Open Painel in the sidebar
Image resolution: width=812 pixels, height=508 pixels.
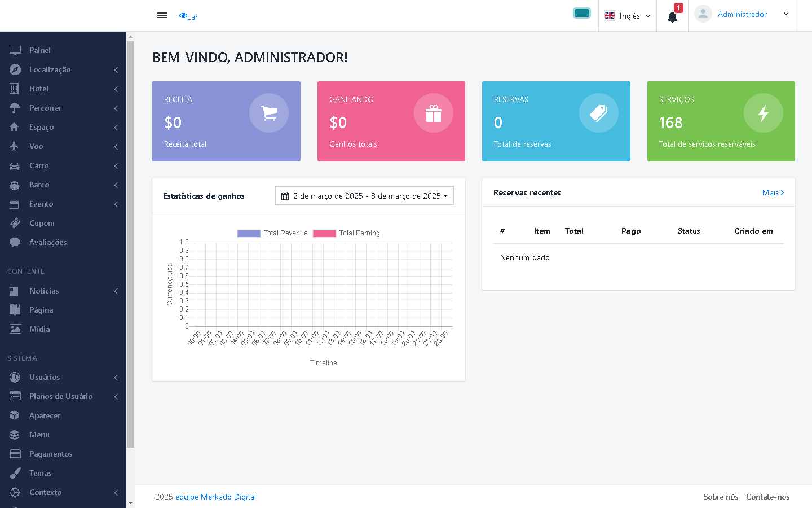[x=39, y=50]
